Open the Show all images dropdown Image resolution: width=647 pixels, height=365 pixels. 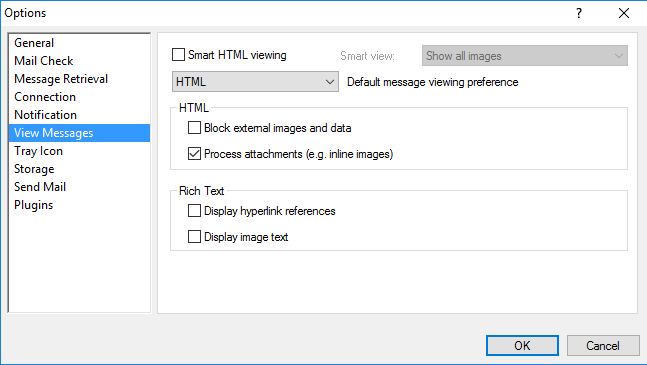524,56
